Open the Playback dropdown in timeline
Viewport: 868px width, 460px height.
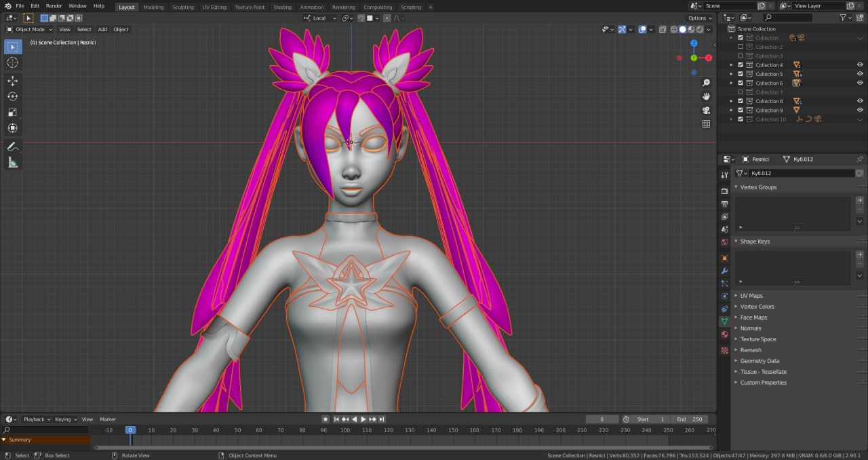click(37, 419)
